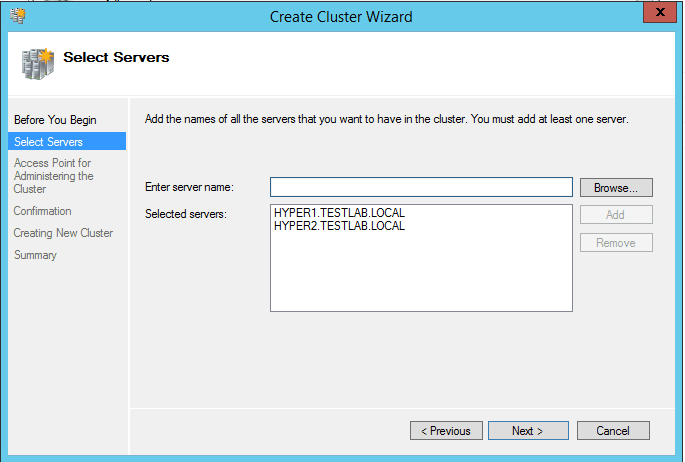Screen dimensions: 685x462
Task: Click the Add server button
Action: 616,215
